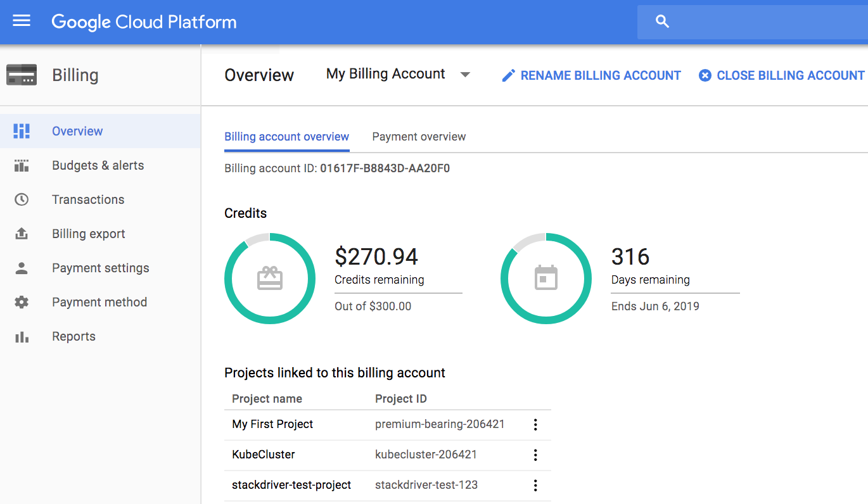Viewport: 868px width, 504px height.
Task: Click the 316 days remaining value
Action: [630, 256]
